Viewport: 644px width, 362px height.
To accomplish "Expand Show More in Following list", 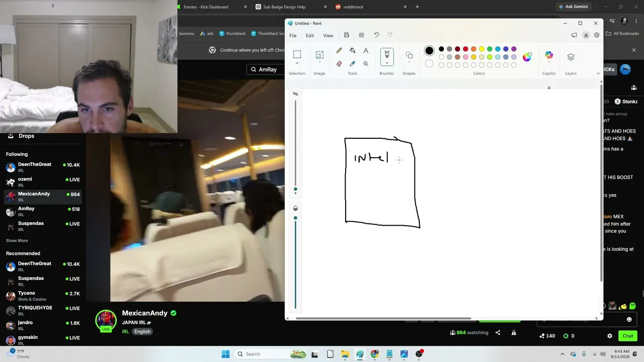I will click(17, 240).
